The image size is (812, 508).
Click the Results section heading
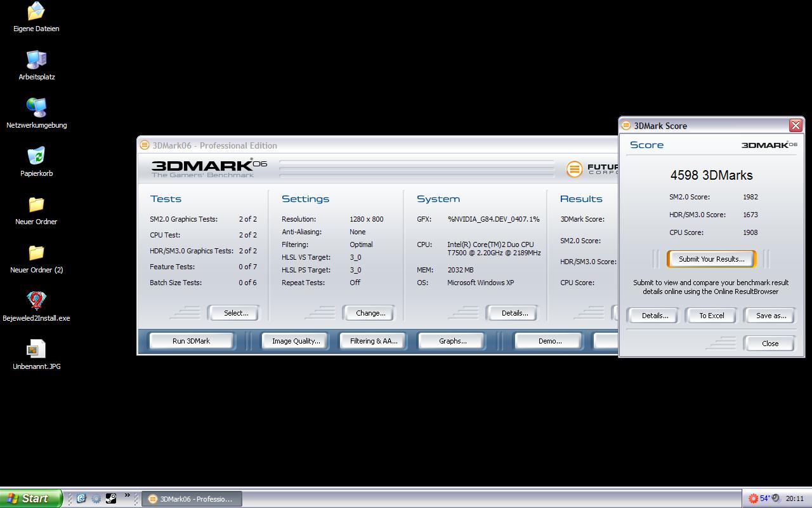click(581, 199)
